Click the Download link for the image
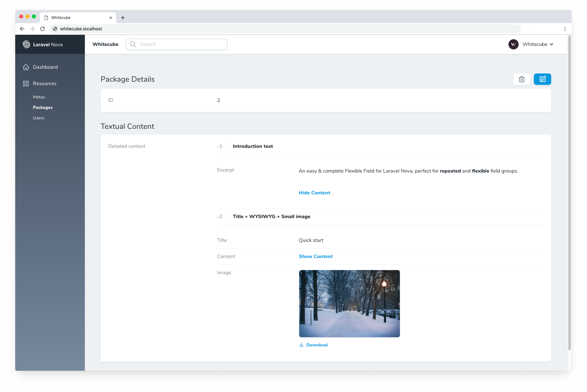The width and height of the screenshot is (587, 392). tap(317, 345)
